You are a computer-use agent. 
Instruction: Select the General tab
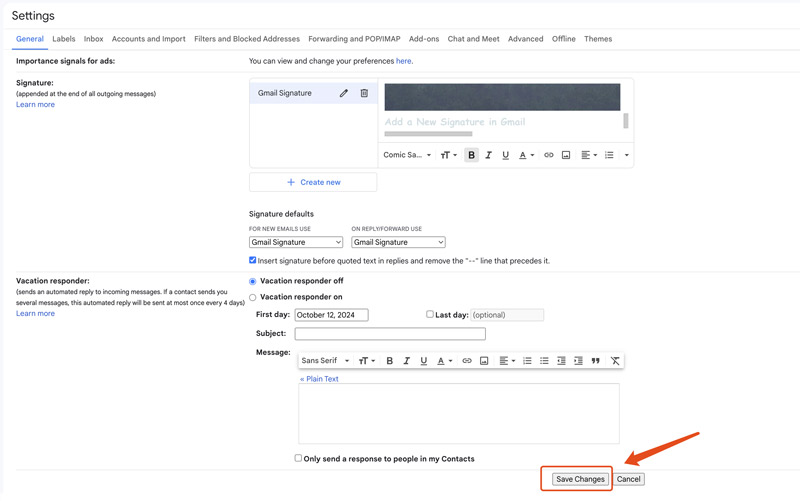(x=30, y=39)
